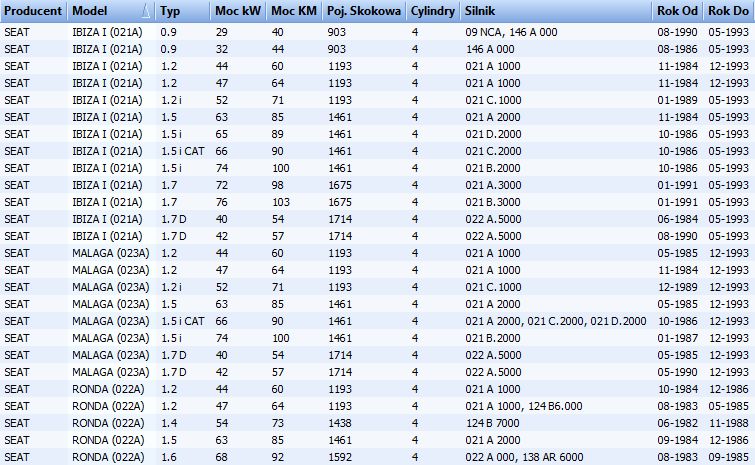
Task: Sort by Moc kW column header
Action: (x=238, y=11)
